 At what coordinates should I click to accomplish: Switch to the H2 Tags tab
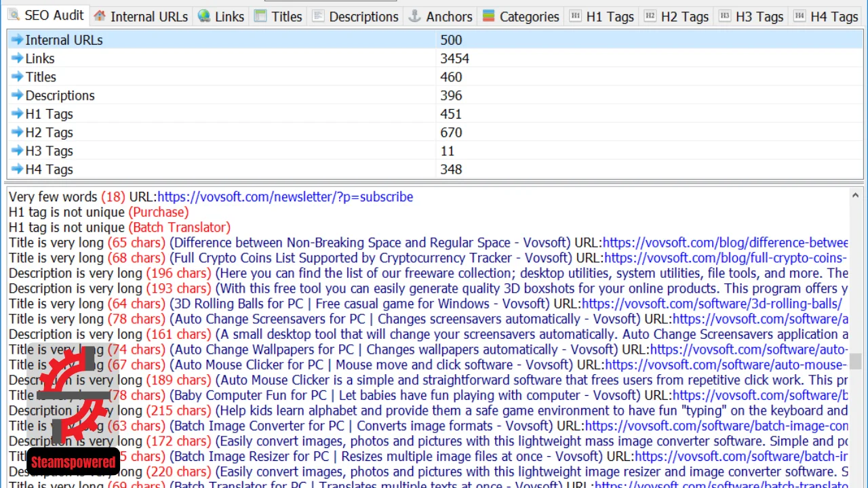click(x=676, y=16)
